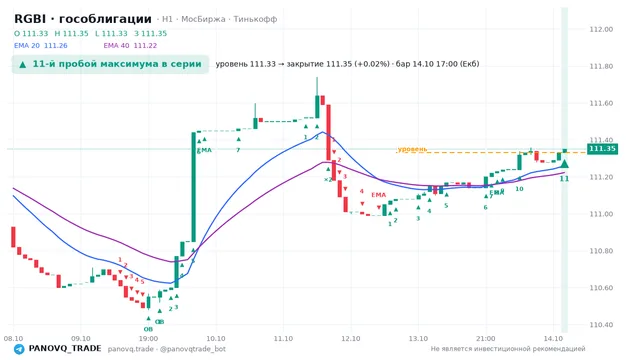Click the chart title "RGBI · гособлигации"
The image size is (640, 360).
tap(83, 19)
